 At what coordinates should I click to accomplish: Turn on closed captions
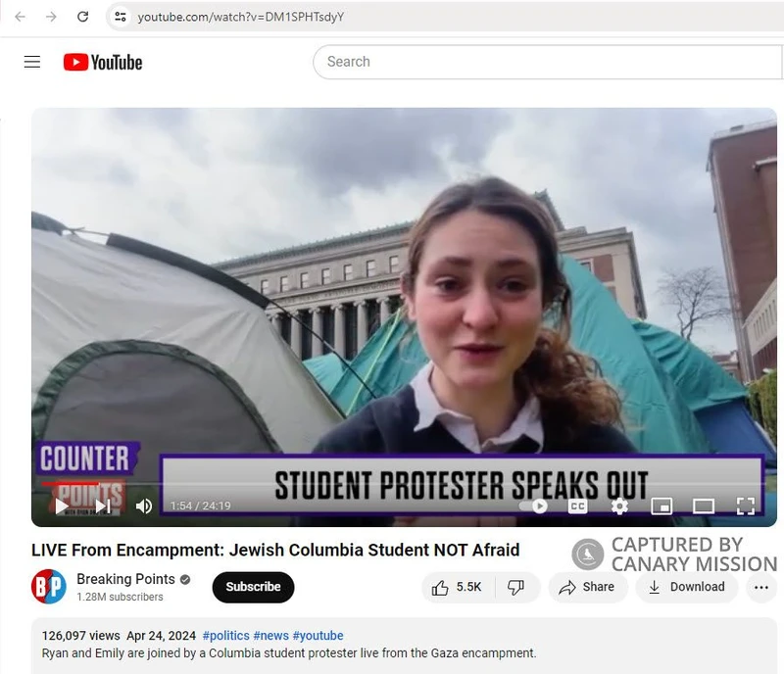pyautogui.click(x=578, y=505)
